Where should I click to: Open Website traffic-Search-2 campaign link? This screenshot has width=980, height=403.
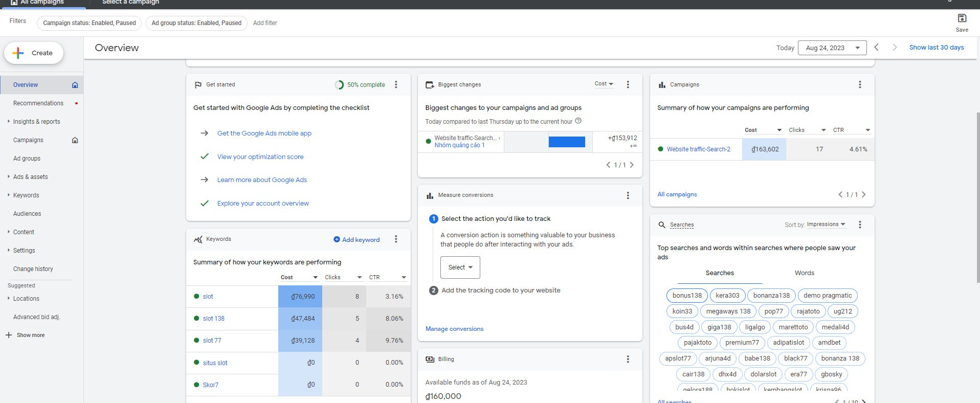point(698,149)
